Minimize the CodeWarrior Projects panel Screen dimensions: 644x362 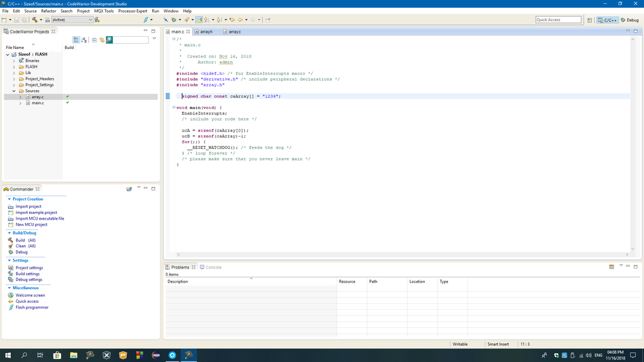pos(146,31)
